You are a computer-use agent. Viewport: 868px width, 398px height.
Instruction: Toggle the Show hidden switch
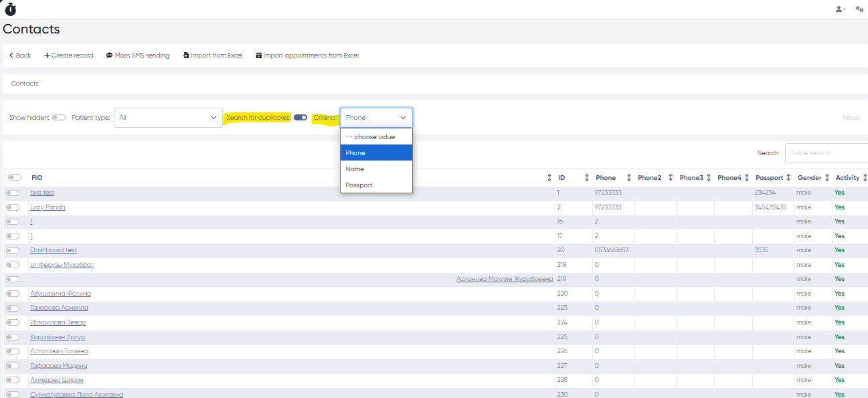coord(59,118)
